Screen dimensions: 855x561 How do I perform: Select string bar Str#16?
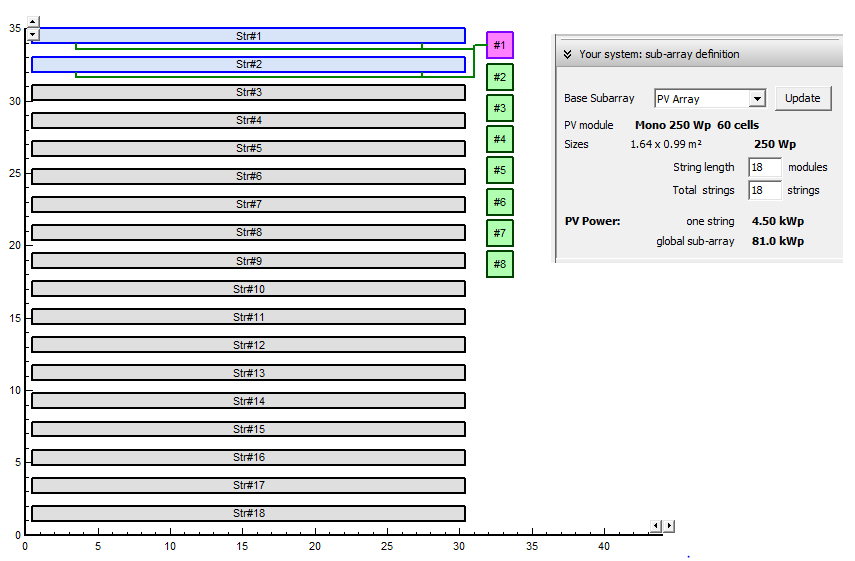249,457
